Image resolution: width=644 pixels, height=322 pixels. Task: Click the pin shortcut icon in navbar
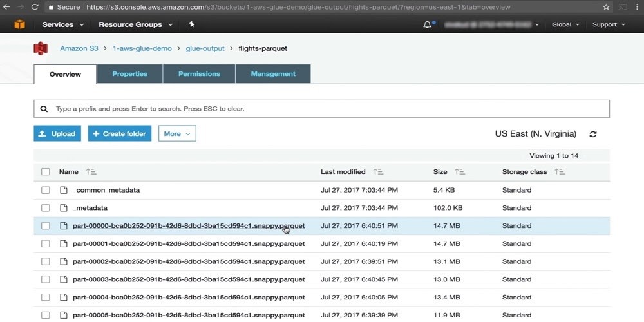191,24
